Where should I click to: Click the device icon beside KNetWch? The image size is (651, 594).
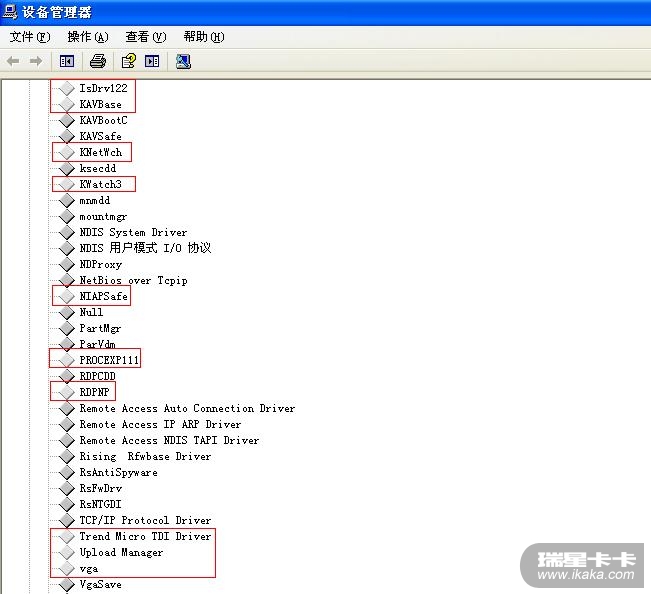tap(66, 152)
